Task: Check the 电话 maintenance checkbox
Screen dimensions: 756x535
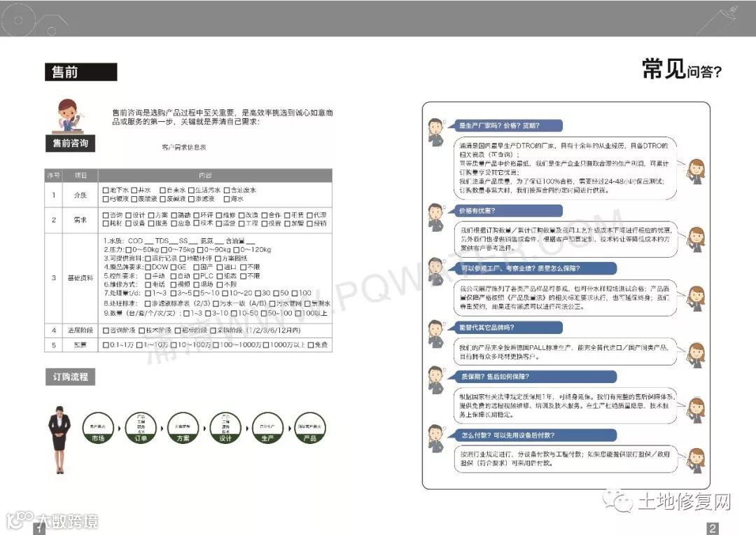Action: [148, 284]
